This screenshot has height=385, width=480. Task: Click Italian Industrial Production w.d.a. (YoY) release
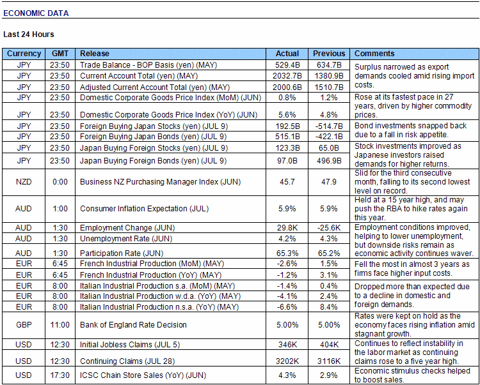click(x=160, y=296)
